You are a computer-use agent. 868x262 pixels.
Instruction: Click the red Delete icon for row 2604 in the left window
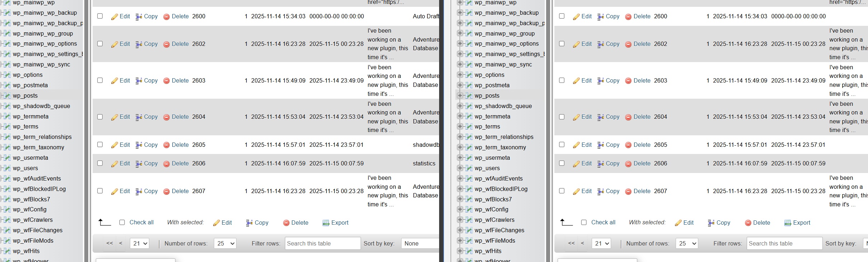tap(166, 117)
